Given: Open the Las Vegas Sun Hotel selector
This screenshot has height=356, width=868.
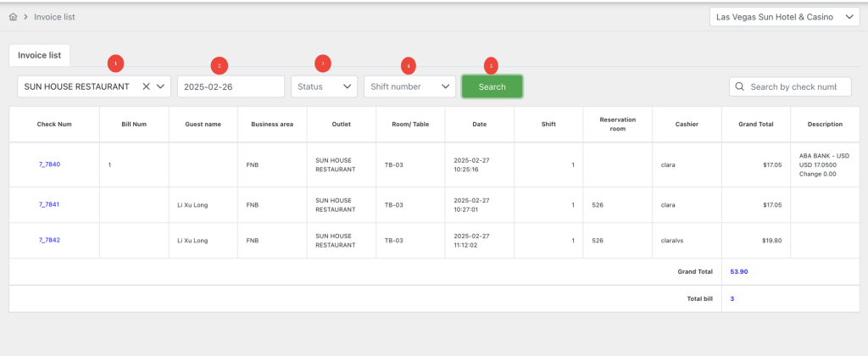Looking at the screenshot, I should click(x=785, y=17).
